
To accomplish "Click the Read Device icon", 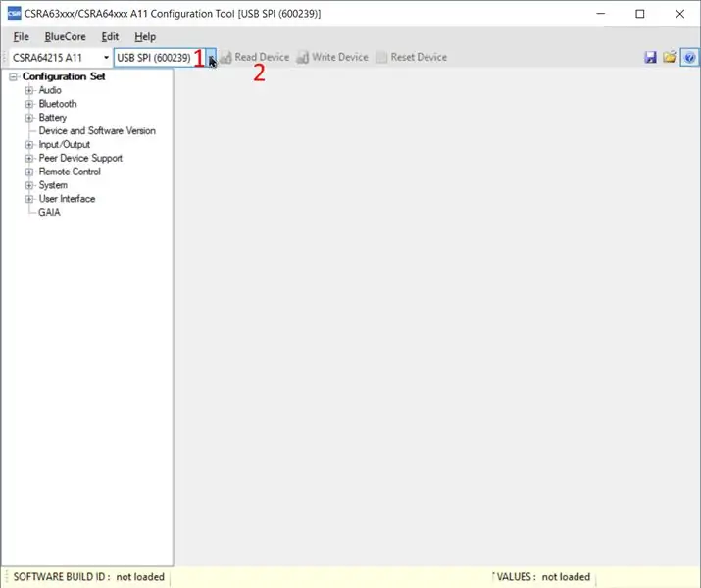I will click(x=225, y=57).
